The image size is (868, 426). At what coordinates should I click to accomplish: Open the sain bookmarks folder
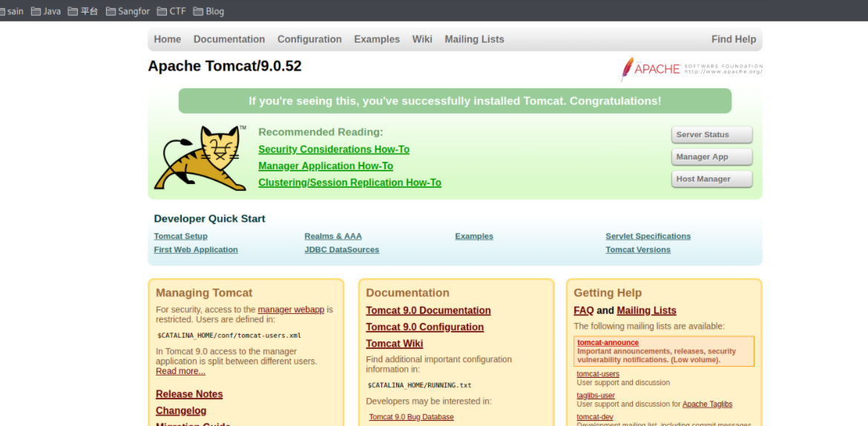click(12, 11)
